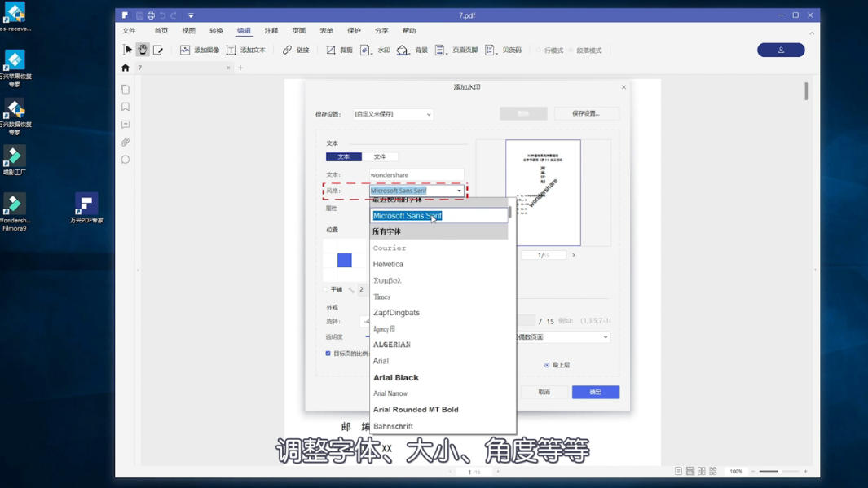868x488 pixels.
Task: Click the 确定 (OK) button
Action: tap(596, 392)
